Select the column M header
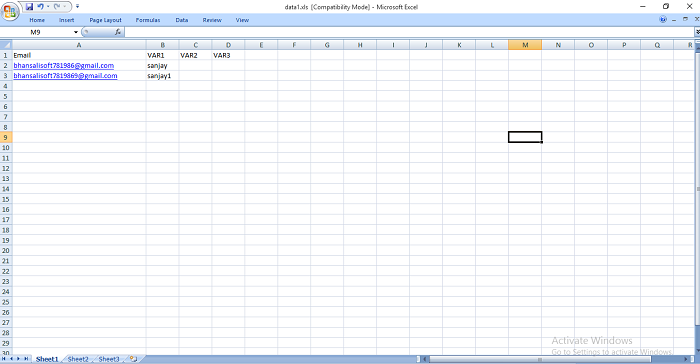 pyautogui.click(x=525, y=45)
